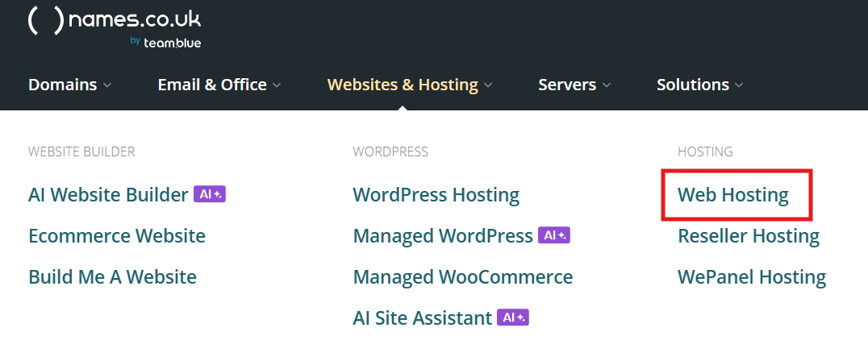Open the Domains navigation menu
The image size is (868, 361).
[63, 85]
